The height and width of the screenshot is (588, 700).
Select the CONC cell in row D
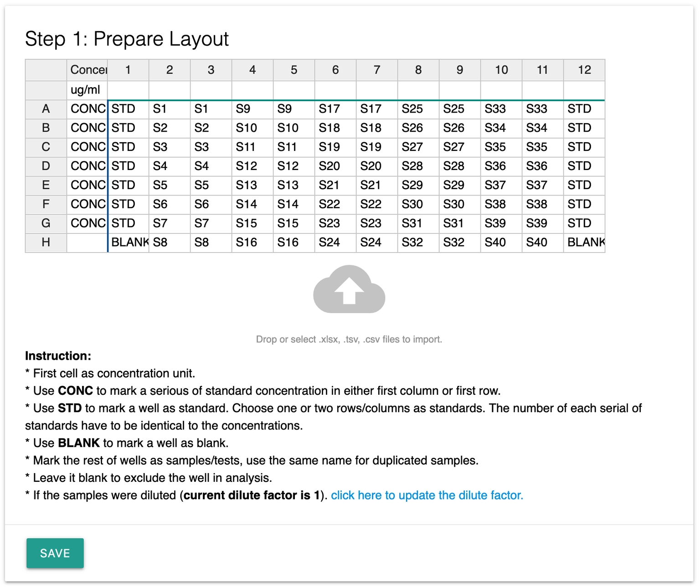click(87, 166)
